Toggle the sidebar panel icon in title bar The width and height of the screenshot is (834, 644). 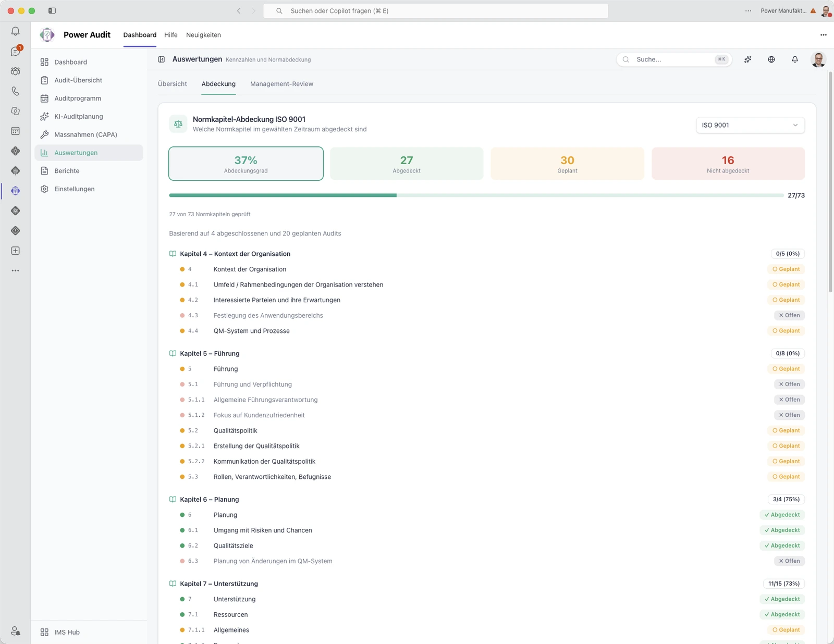[52, 10]
